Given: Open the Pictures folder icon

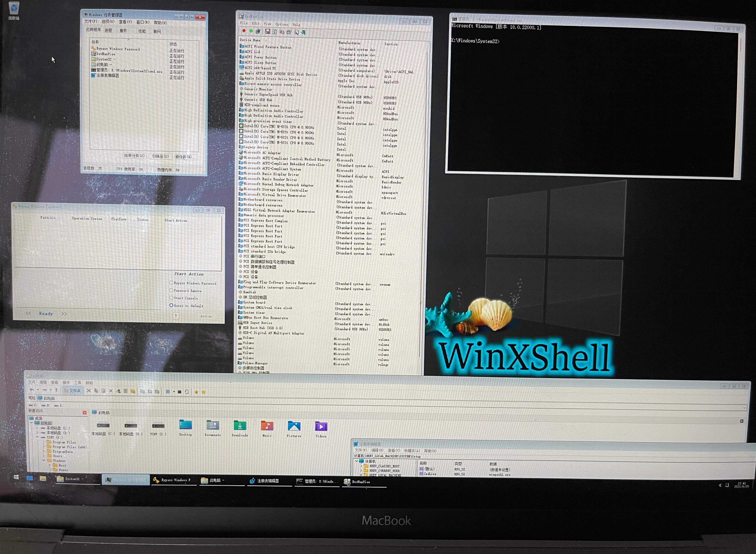Looking at the screenshot, I should [294, 429].
